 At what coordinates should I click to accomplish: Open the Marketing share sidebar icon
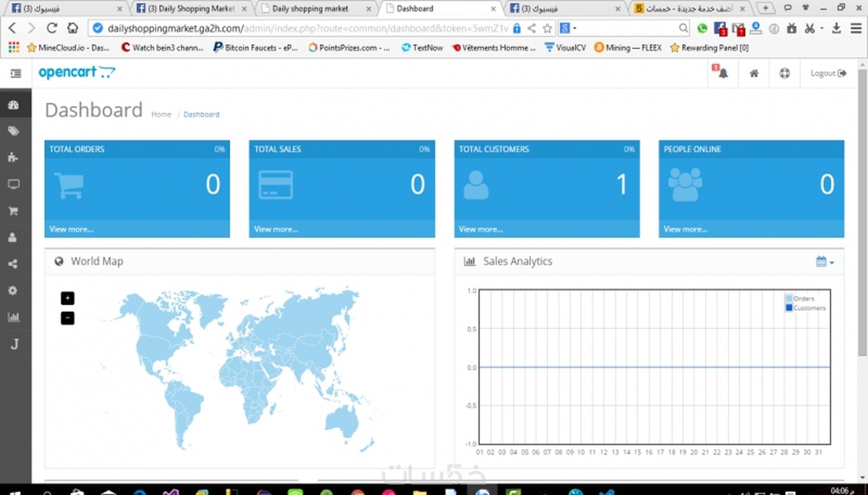[14, 264]
